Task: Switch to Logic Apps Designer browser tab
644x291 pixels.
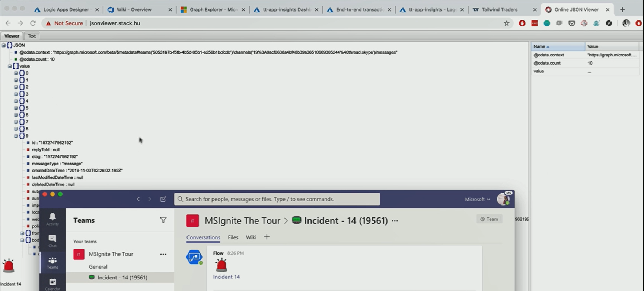Action: (66, 10)
